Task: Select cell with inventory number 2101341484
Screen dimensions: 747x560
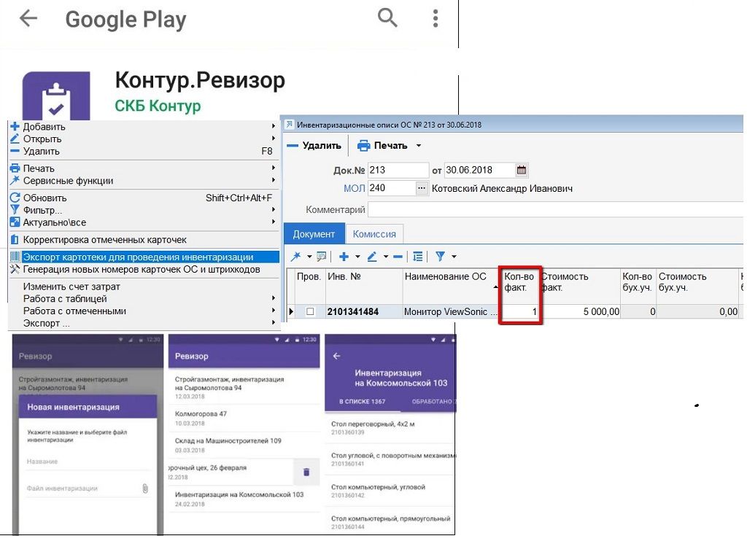Action: click(365, 311)
